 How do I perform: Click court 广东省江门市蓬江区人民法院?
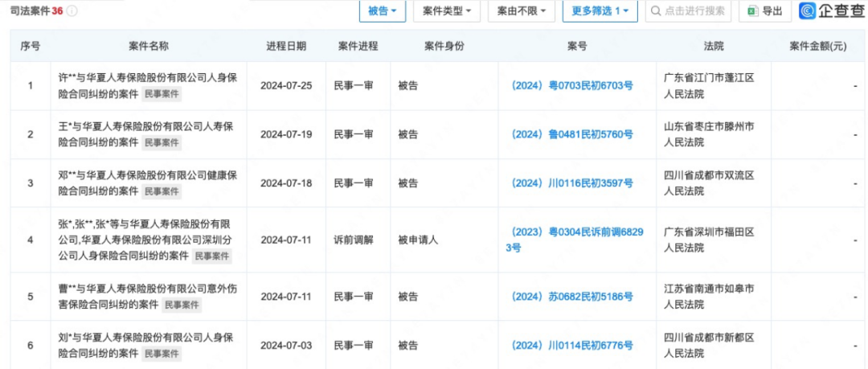tap(709, 86)
